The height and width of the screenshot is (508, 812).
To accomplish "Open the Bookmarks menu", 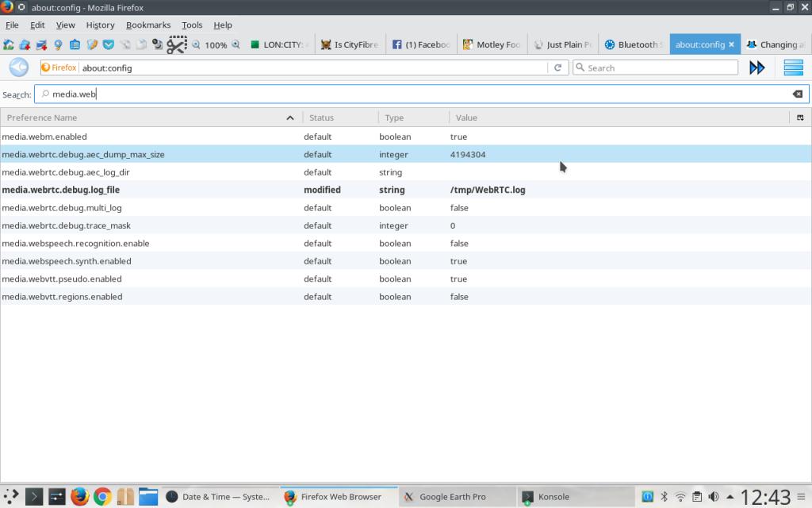I will [147, 25].
